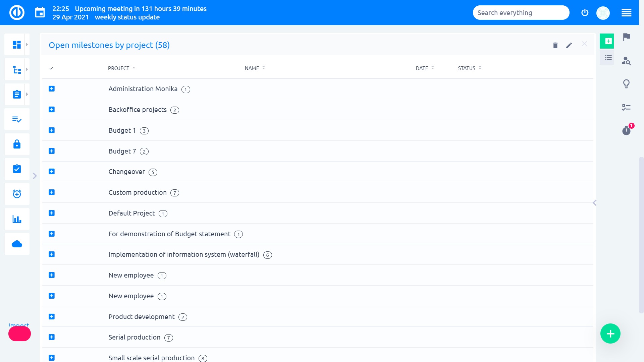
Task: Open the flag icon in right sidebar
Action: 626,37
